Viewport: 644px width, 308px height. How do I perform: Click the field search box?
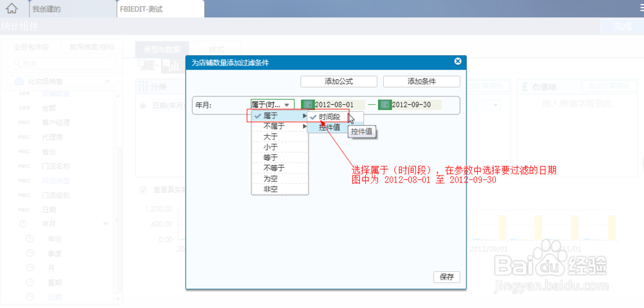click(62, 64)
